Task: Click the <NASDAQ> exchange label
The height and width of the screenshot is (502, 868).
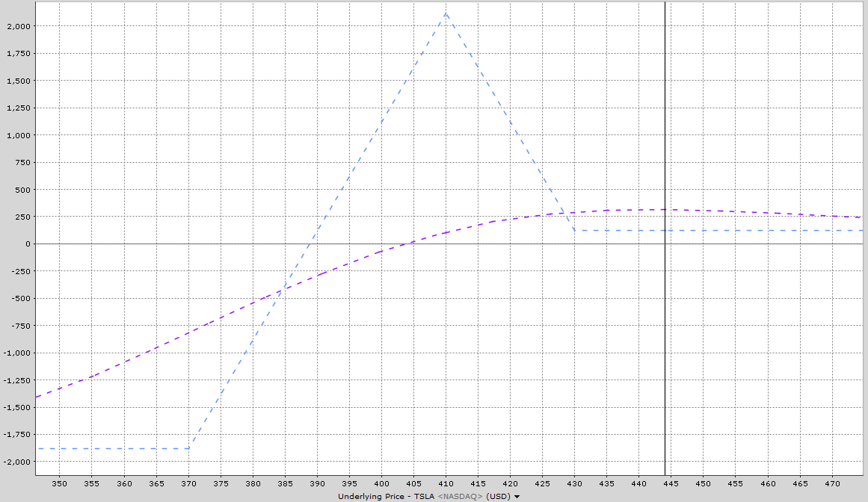Action: 461,496
